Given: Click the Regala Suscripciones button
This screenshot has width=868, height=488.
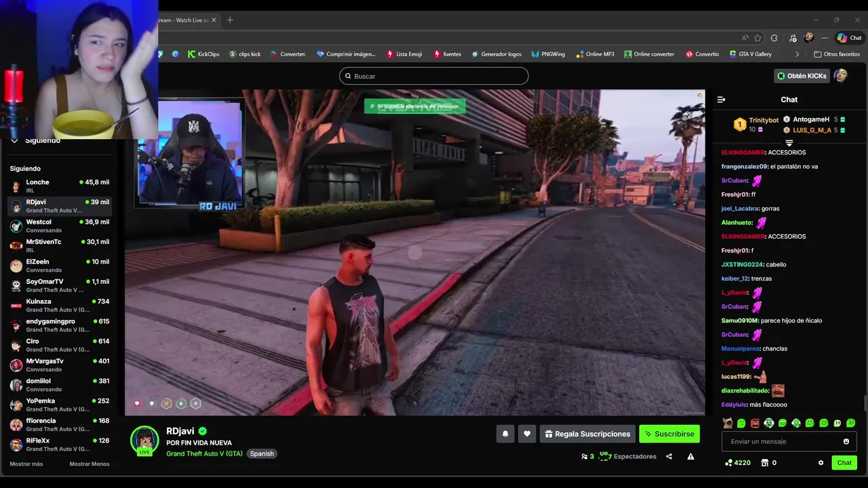Looking at the screenshot, I should click(587, 434).
